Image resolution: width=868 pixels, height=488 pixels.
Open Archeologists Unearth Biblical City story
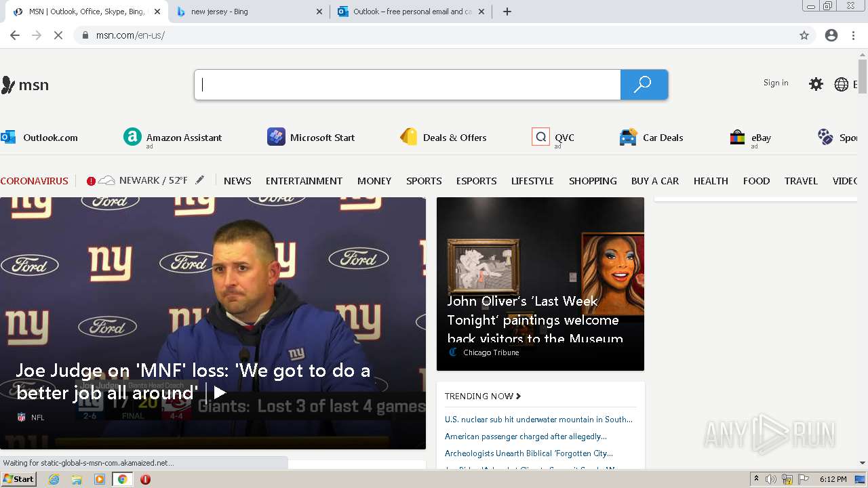coord(529,453)
